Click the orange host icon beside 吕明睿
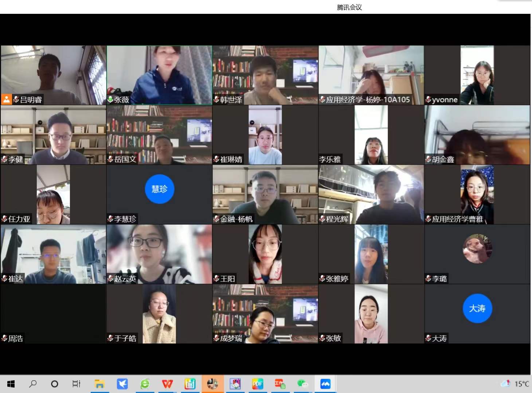 point(7,99)
